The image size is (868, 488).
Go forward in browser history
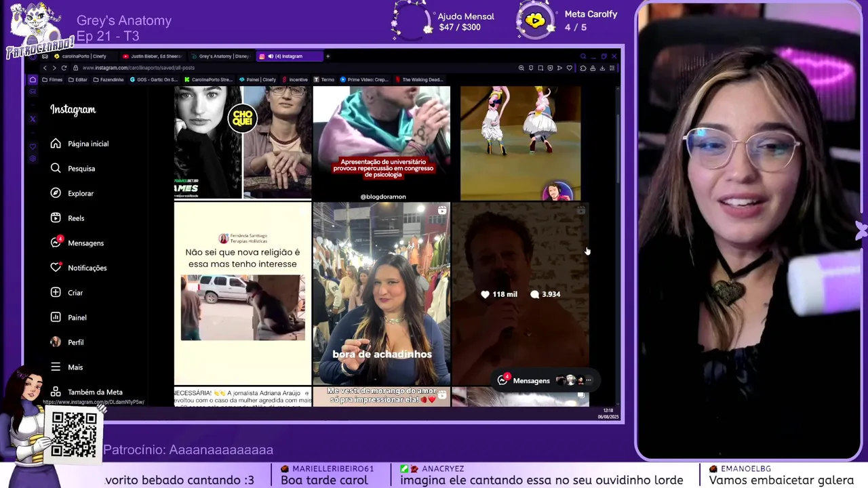pyautogui.click(x=54, y=68)
